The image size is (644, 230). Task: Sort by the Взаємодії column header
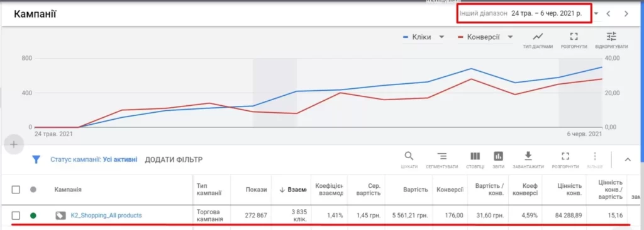point(293,190)
